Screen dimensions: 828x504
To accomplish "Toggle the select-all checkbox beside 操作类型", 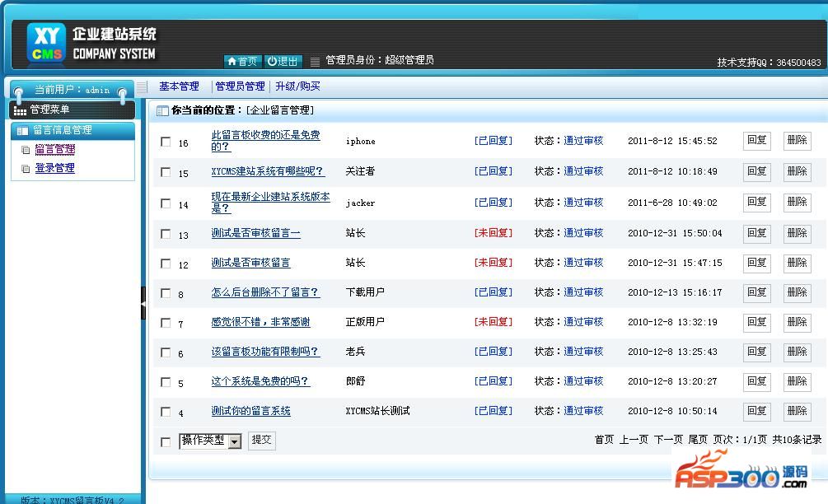I will [166, 441].
